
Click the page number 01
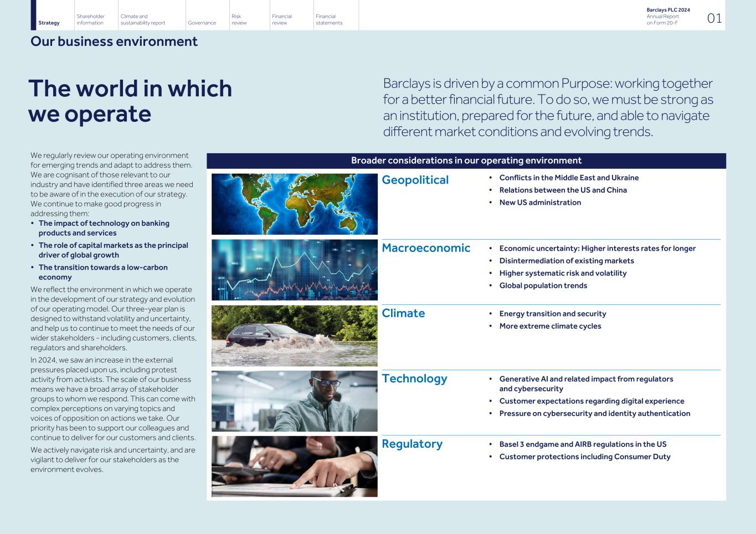713,18
